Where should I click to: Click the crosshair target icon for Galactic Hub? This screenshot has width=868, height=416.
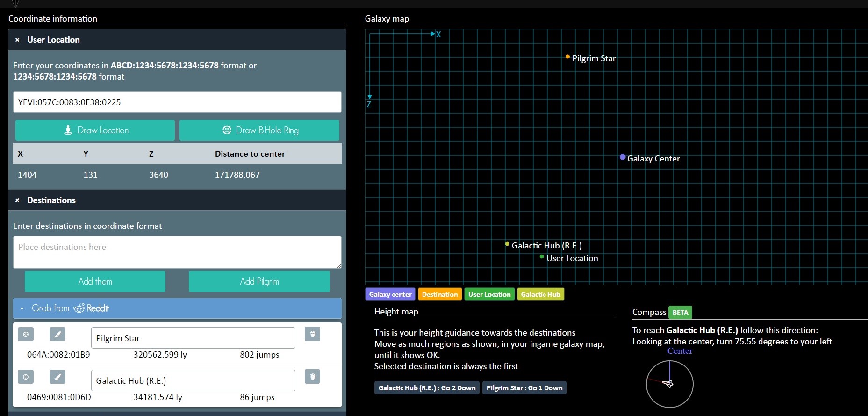pos(26,377)
